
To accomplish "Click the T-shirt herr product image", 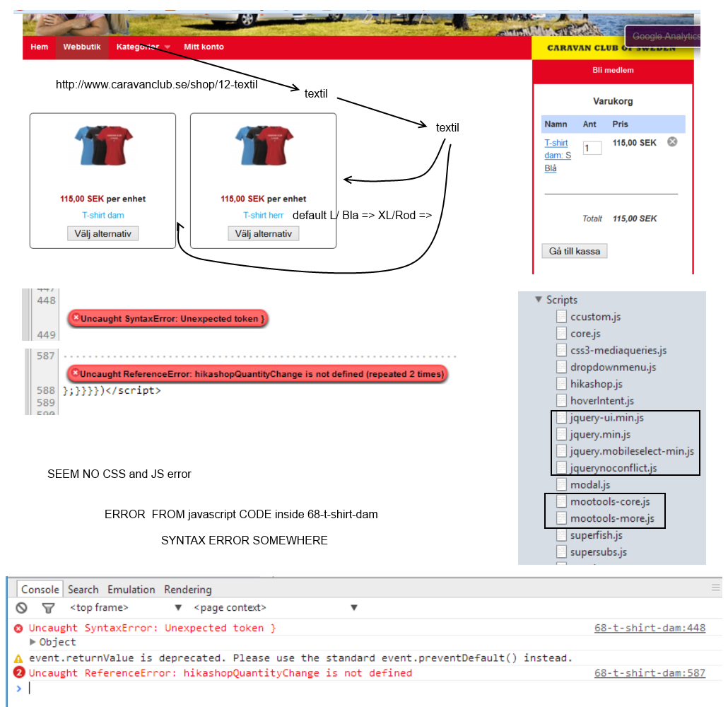I will click(x=264, y=146).
